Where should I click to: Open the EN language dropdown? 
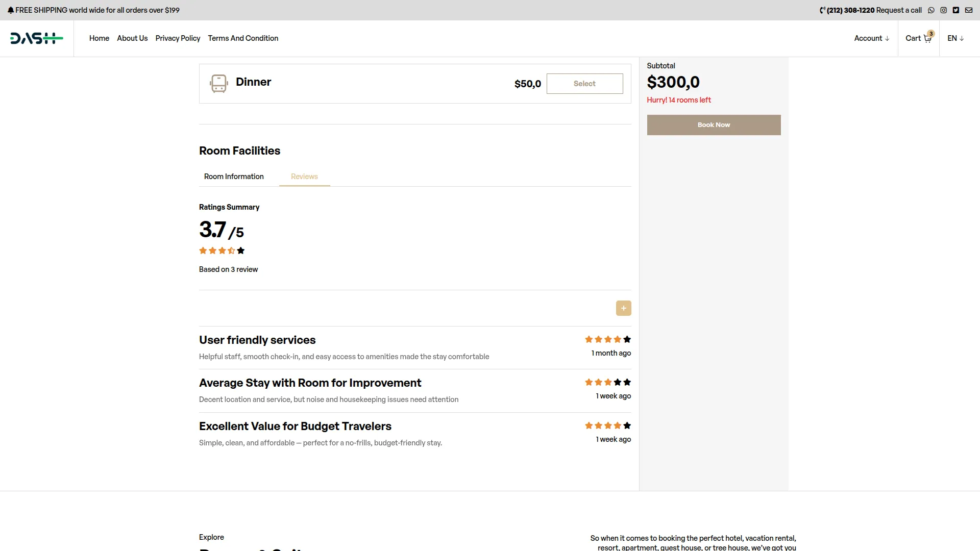click(955, 38)
